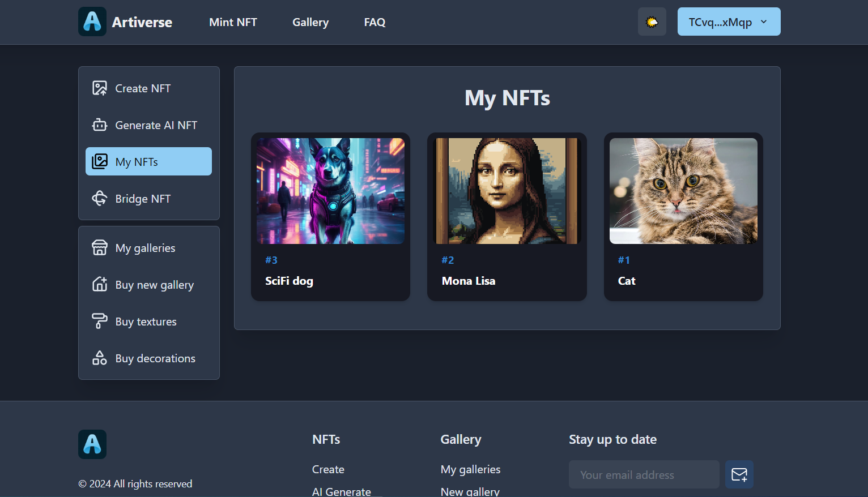The height and width of the screenshot is (497, 868).
Task: Click the Cat title text
Action: [627, 281]
